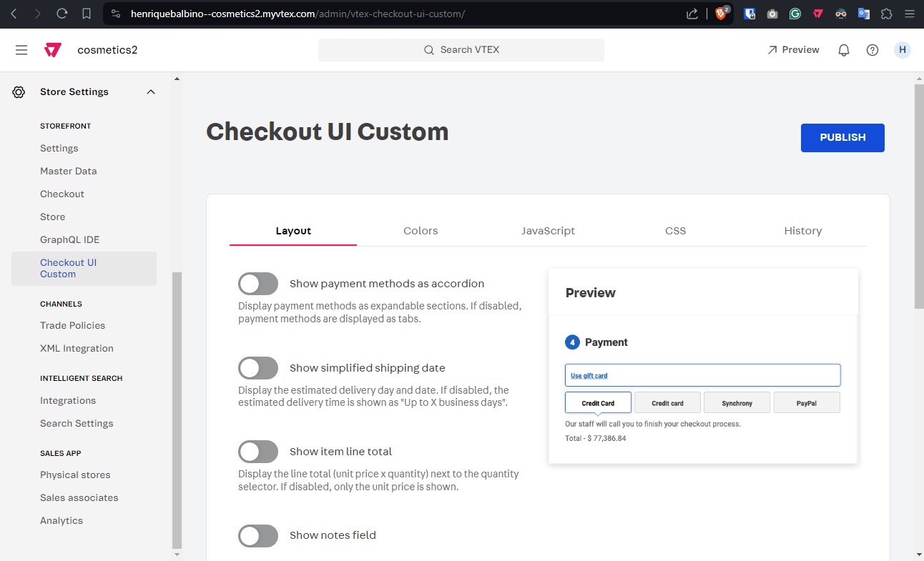The image size is (924, 561).
Task: Open Master Data in the sidebar
Action: [69, 172]
